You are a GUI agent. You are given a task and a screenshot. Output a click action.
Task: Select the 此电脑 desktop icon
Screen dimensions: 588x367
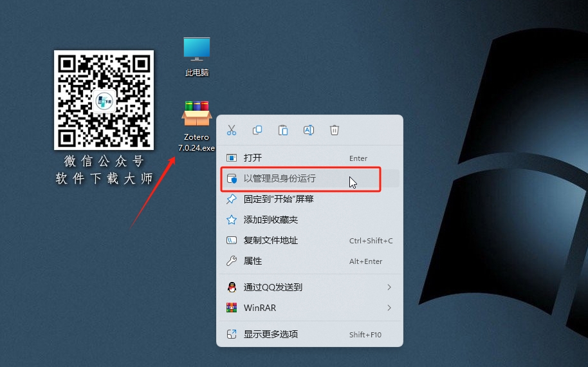click(196, 57)
